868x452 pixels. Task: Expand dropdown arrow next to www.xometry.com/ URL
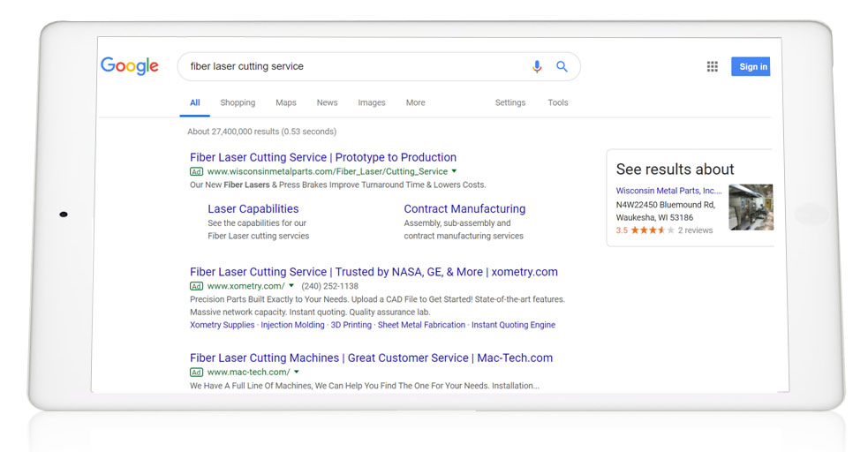tap(291, 285)
